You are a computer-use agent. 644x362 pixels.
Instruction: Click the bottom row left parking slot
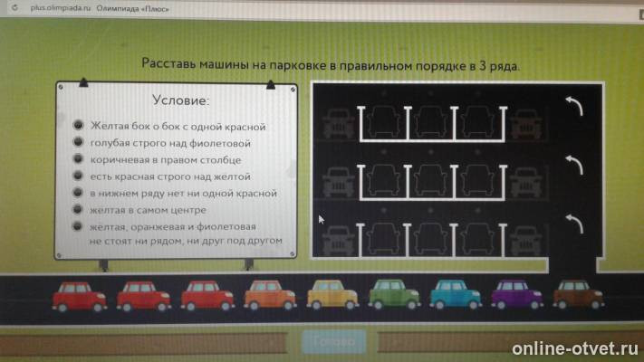(384, 240)
